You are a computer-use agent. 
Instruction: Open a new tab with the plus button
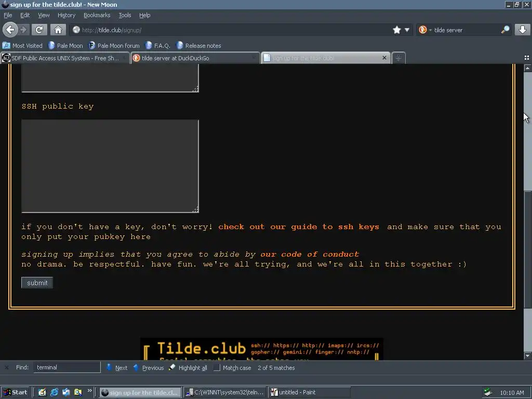pos(398,58)
